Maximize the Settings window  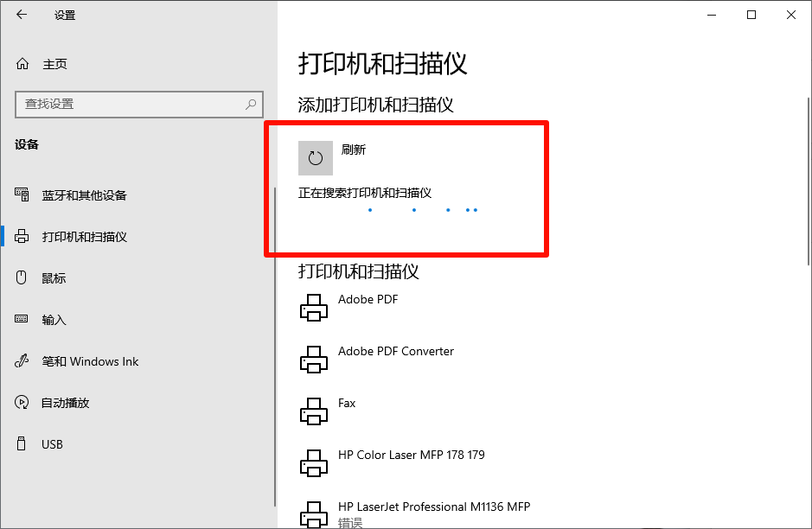click(751, 15)
